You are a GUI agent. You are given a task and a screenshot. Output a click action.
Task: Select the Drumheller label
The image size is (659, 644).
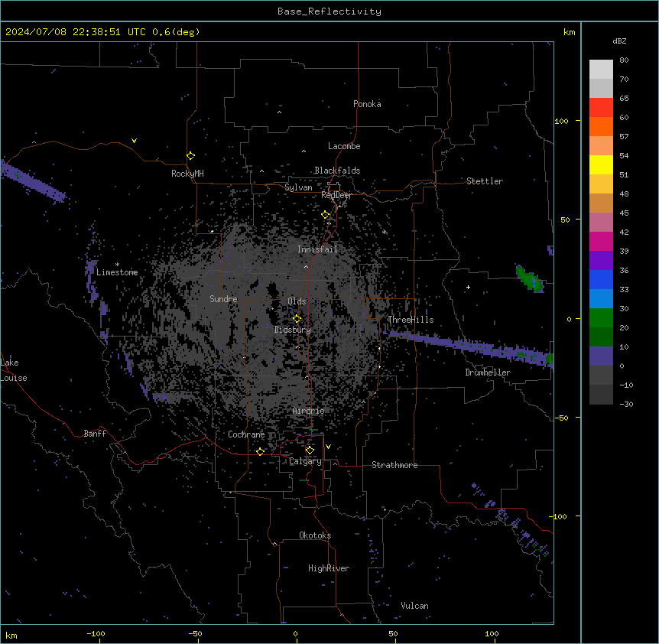pos(488,372)
